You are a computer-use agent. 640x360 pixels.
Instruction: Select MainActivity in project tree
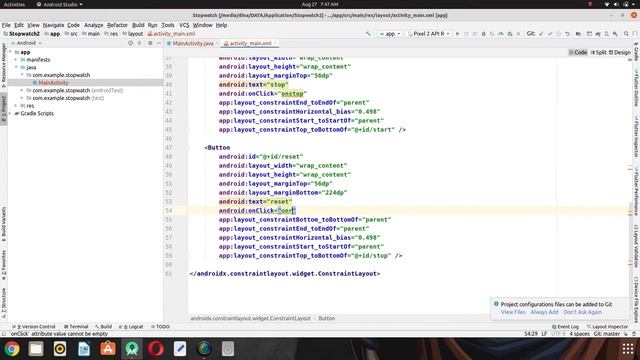point(53,83)
